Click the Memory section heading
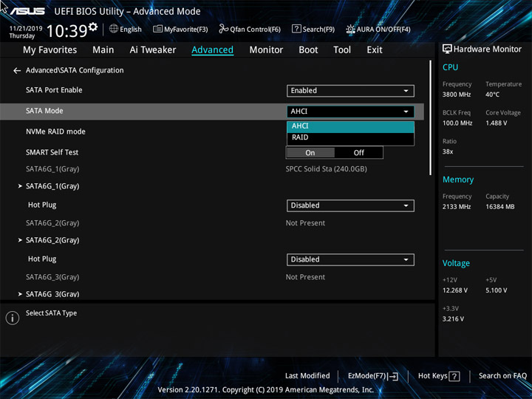 [457, 180]
